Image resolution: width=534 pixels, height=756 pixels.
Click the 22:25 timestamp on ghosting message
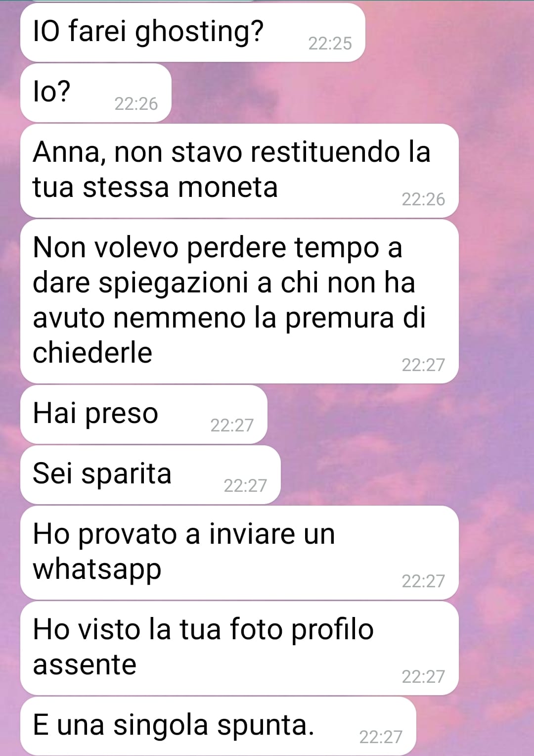pyautogui.click(x=330, y=44)
